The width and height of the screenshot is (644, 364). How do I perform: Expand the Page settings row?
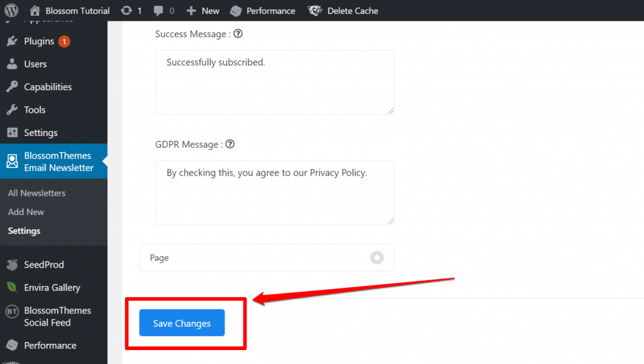click(x=252, y=258)
